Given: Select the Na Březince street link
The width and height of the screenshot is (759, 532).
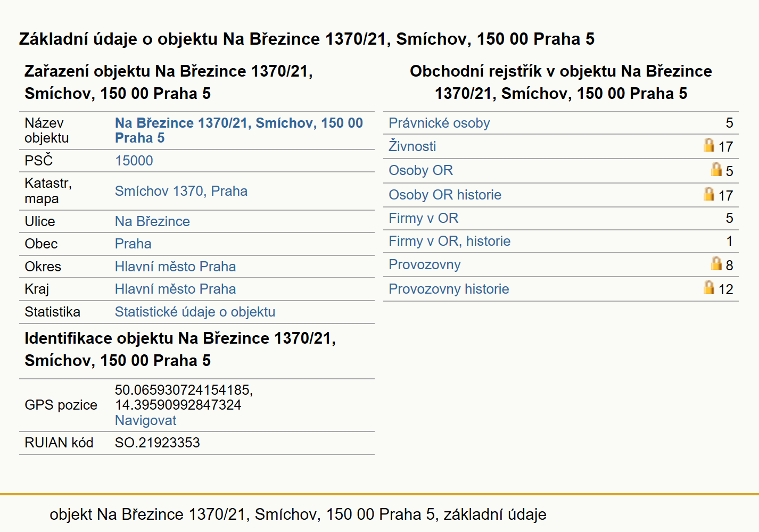Looking at the screenshot, I should 152,221.
